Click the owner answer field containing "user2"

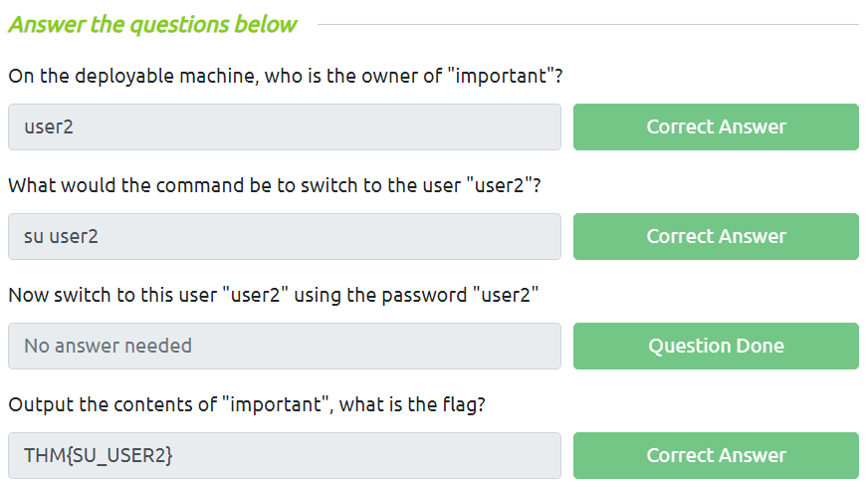coord(284,127)
